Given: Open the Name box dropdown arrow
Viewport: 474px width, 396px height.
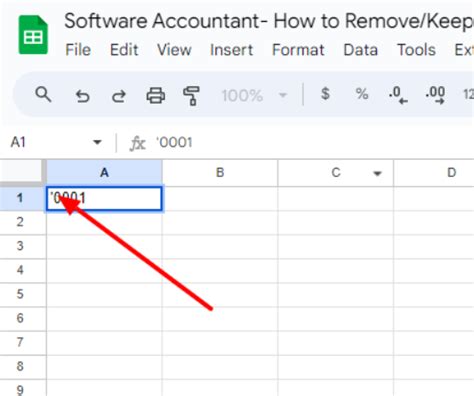Looking at the screenshot, I should (x=97, y=142).
